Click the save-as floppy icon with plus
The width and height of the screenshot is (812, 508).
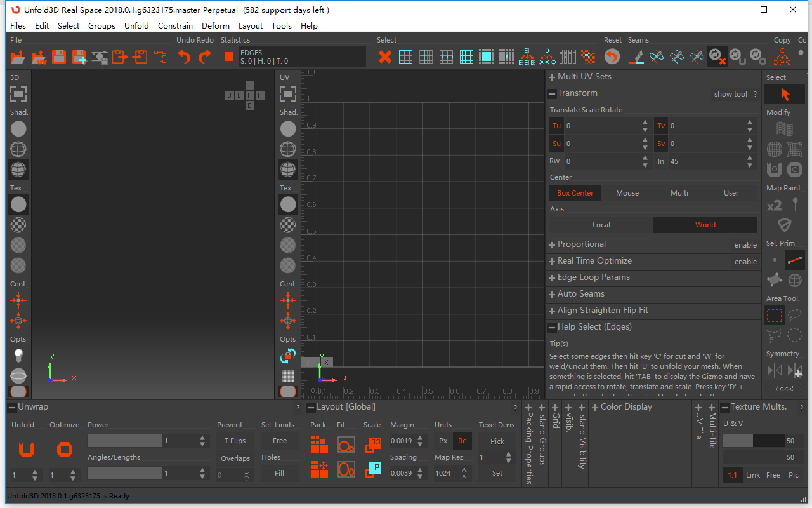79,57
